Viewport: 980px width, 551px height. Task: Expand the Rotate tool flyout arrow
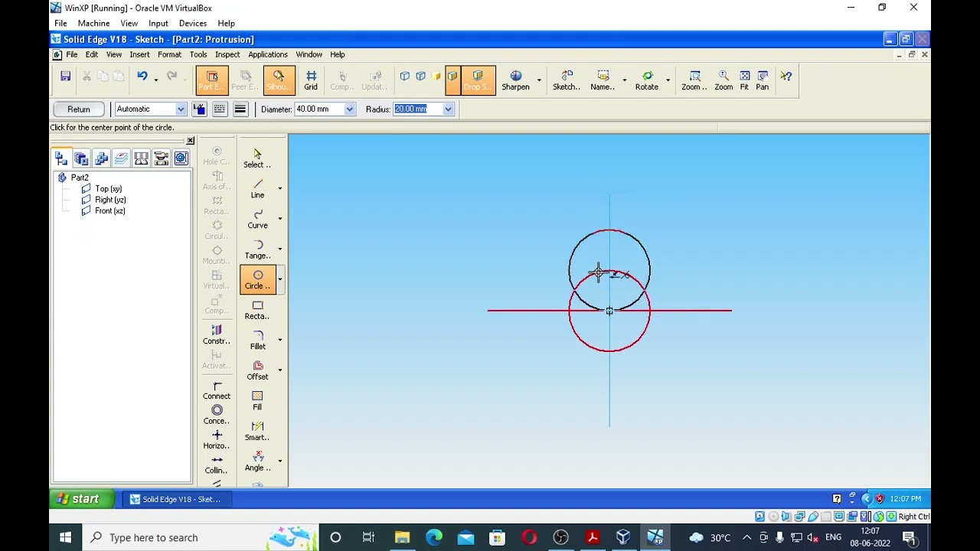click(x=668, y=80)
